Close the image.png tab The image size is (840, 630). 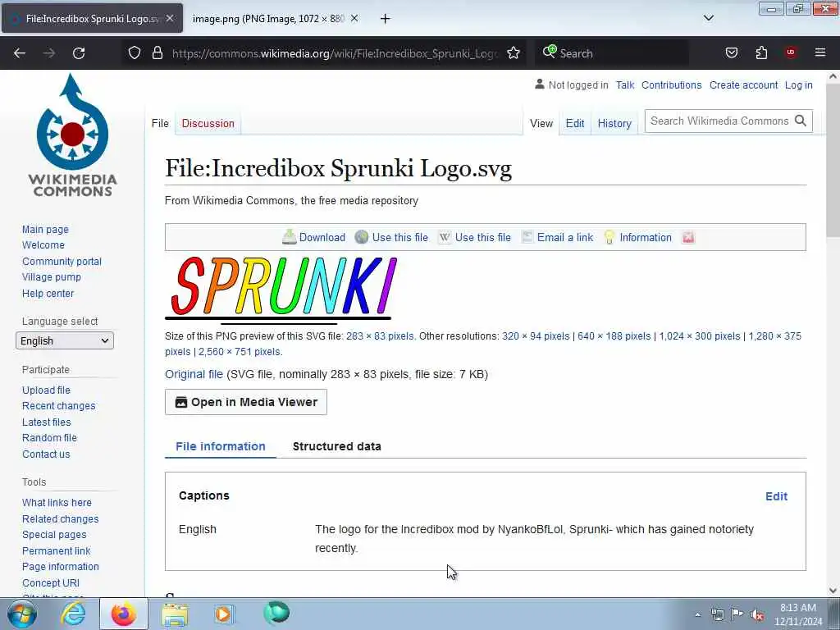point(354,18)
